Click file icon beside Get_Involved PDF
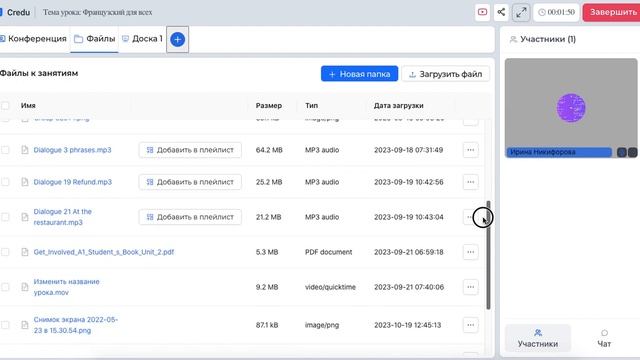 coord(25,252)
